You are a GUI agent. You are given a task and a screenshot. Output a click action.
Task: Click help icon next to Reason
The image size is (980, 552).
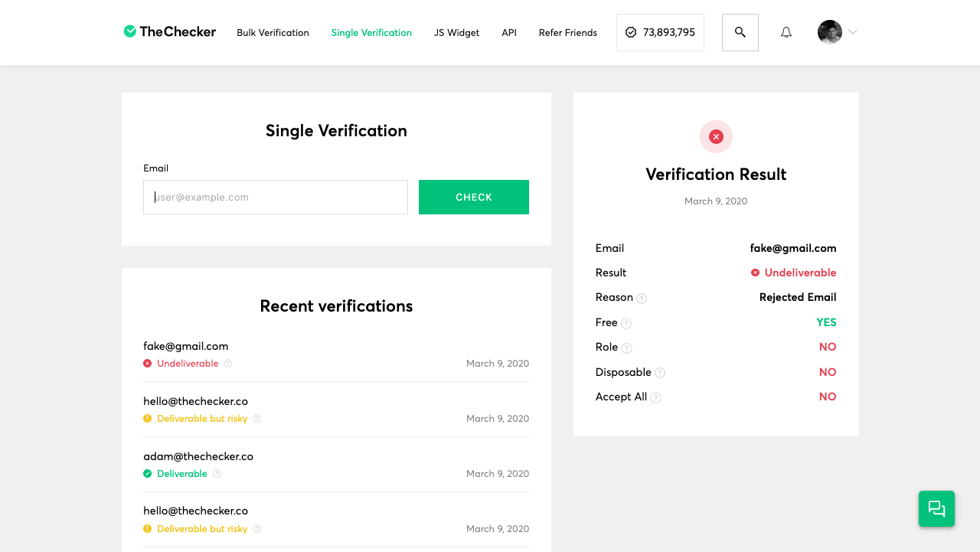pos(642,299)
